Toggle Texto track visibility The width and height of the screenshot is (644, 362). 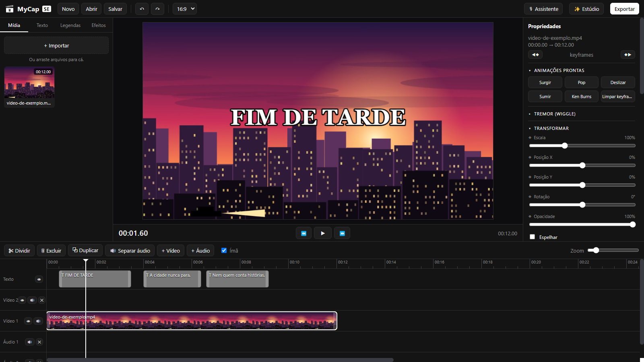point(39,279)
